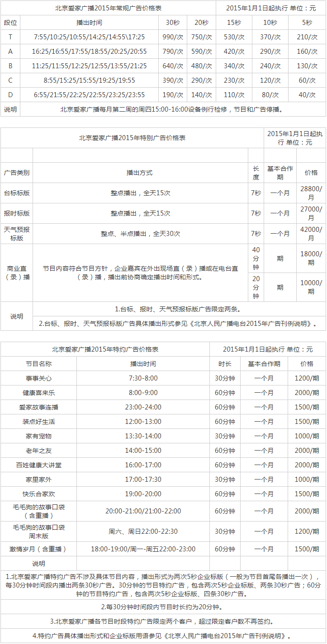Click the note about 周四15:00-16:00设备例行检修

click(x=173, y=109)
